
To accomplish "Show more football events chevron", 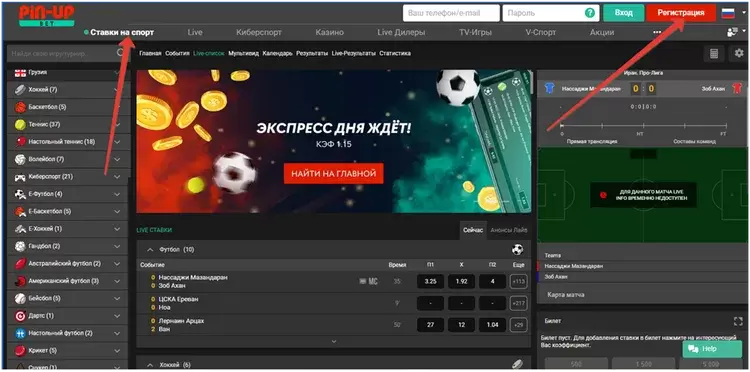I will click(x=334, y=341).
